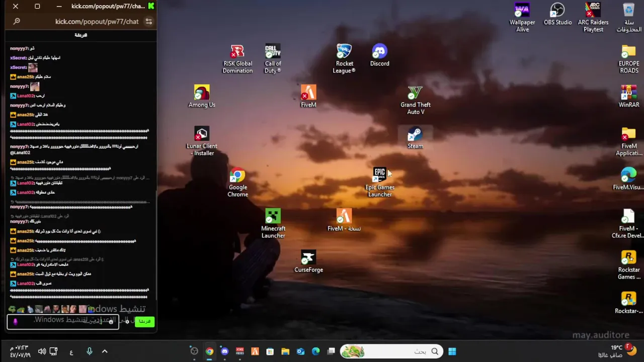The height and width of the screenshot is (362, 644).
Task: Select the Among Us desktop icon
Action: tap(202, 97)
